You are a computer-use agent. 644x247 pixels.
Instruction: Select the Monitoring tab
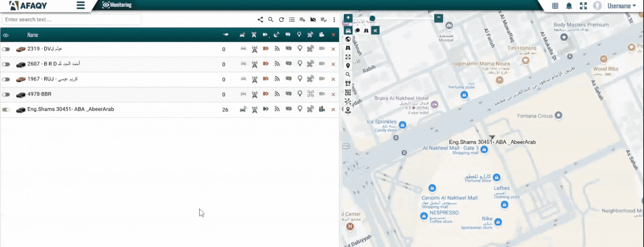click(117, 5)
